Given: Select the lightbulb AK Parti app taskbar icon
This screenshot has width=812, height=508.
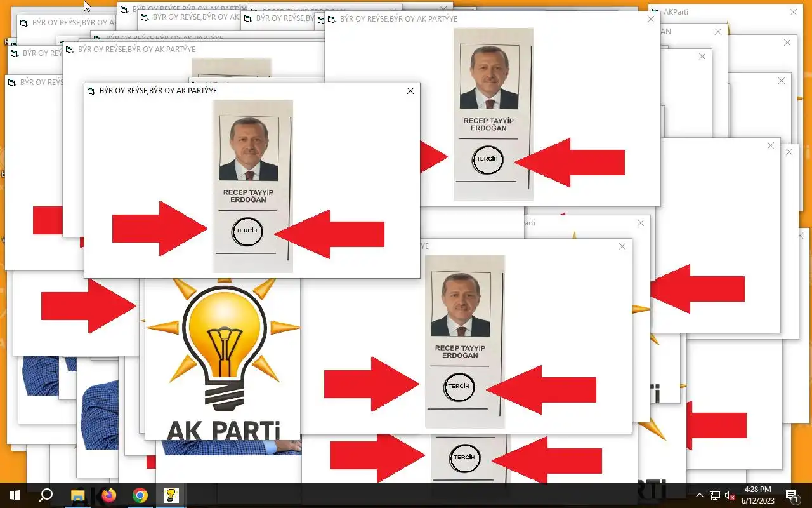Looking at the screenshot, I should (171, 495).
